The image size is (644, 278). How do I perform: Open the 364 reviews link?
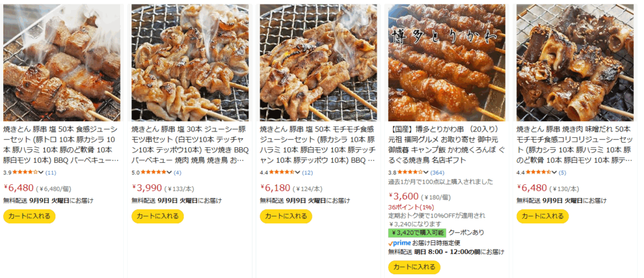[437, 172]
